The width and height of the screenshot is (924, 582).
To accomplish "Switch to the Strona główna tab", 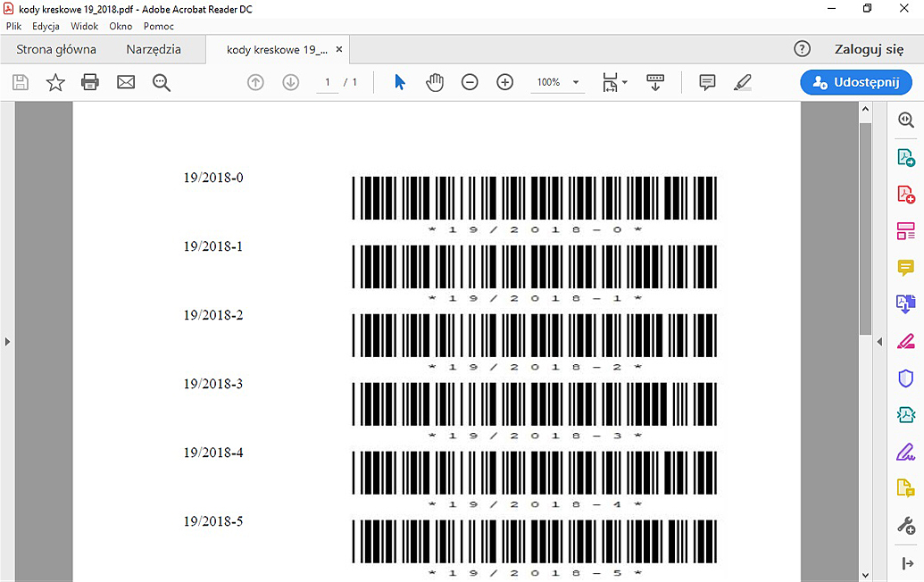I will tap(56, 49).
